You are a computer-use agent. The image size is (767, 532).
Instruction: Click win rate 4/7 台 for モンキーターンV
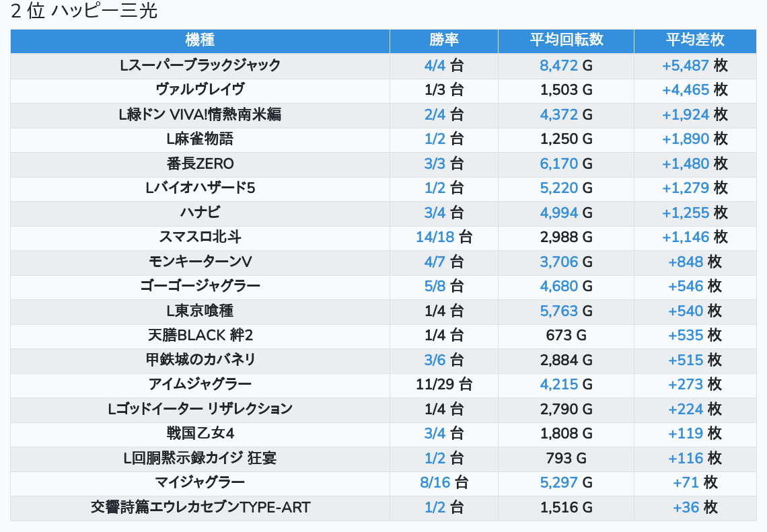443,262
